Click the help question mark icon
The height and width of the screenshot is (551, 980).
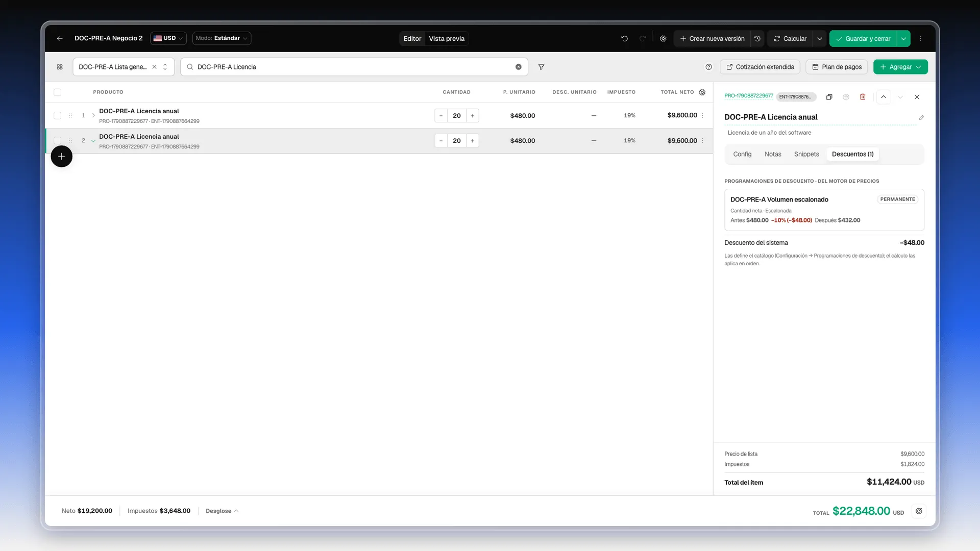[708, 67]
